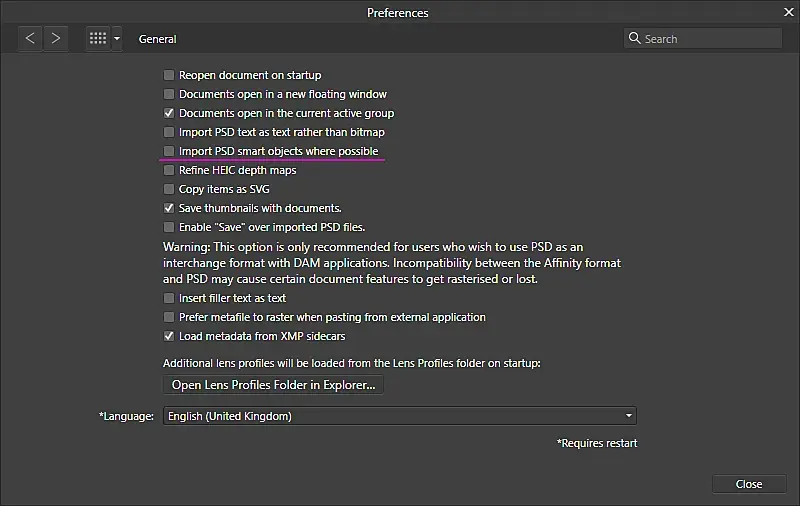Go back with the left arrow button

click(30, 38)
